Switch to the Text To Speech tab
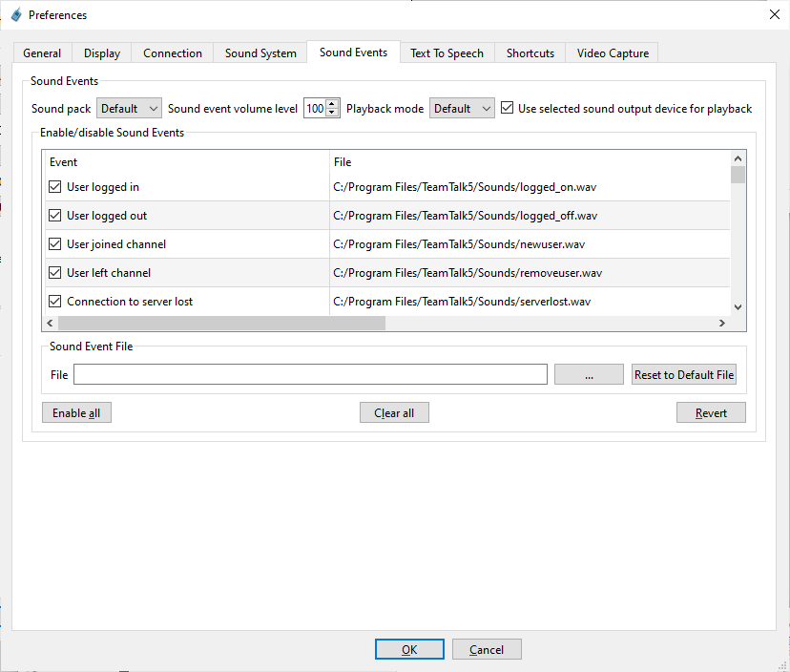 (x=447, y=53)
